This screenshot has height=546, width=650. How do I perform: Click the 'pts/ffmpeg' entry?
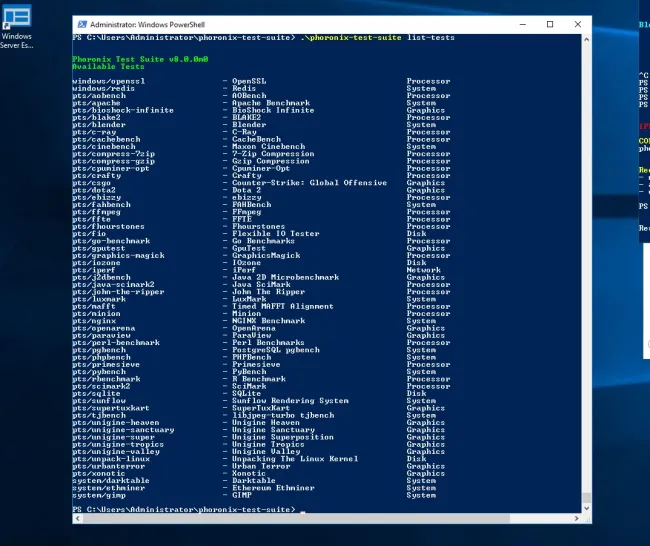[96, 212]
